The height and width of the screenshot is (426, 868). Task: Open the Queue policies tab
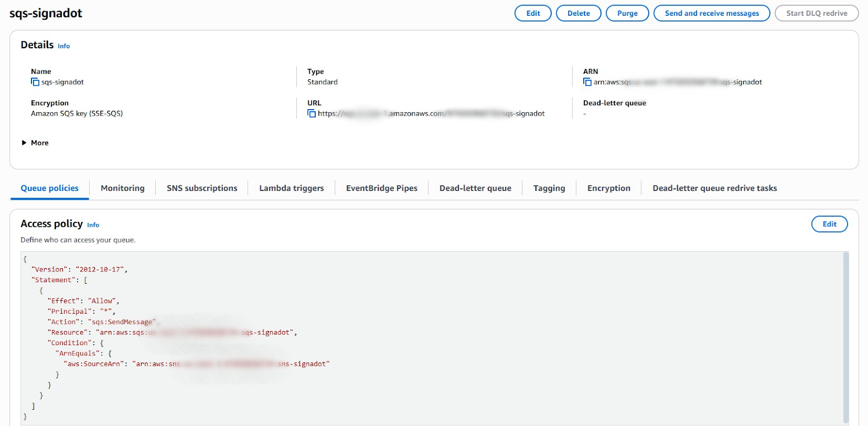(x=49, y=188)
